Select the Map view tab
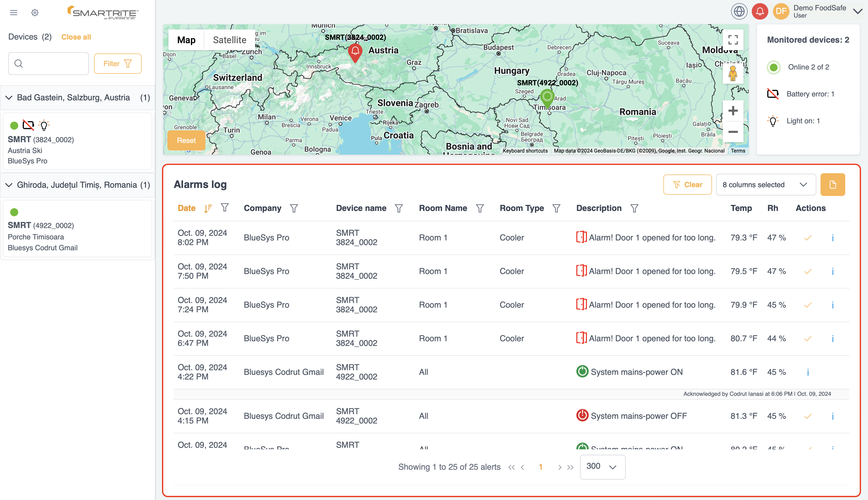The width and height of the screenshot is (868, 500). 186,40
